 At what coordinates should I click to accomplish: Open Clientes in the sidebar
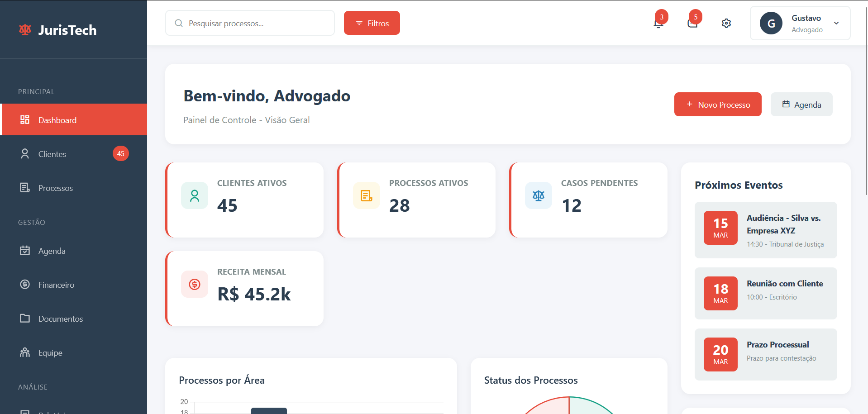(52, 154)
